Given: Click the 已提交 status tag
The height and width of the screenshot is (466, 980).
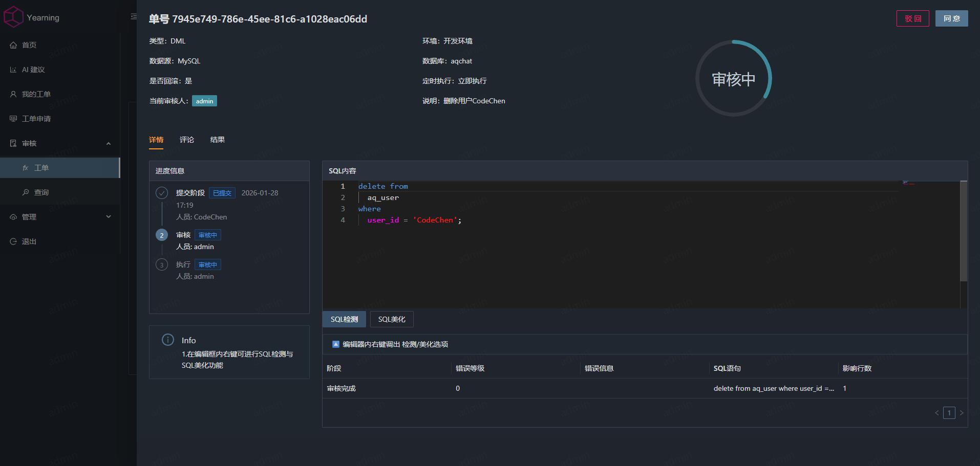Looking at the screenshot, I should tap(222, 193).
